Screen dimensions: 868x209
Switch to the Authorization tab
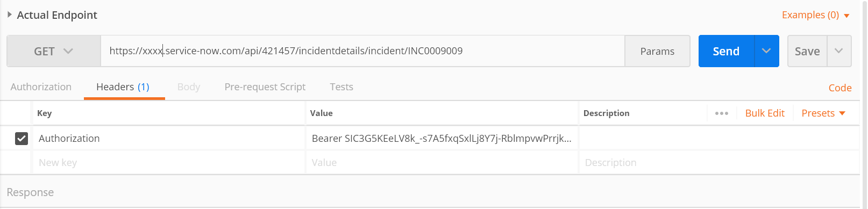[41, 87]
